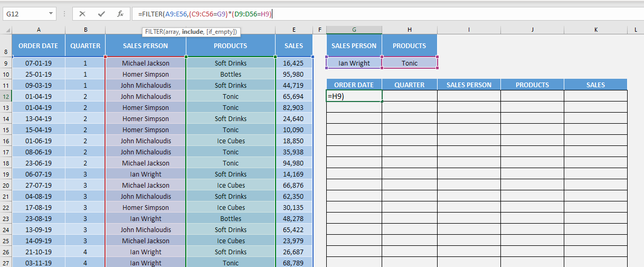Click the if_empty argument in the tooltip

pos(221,32)
